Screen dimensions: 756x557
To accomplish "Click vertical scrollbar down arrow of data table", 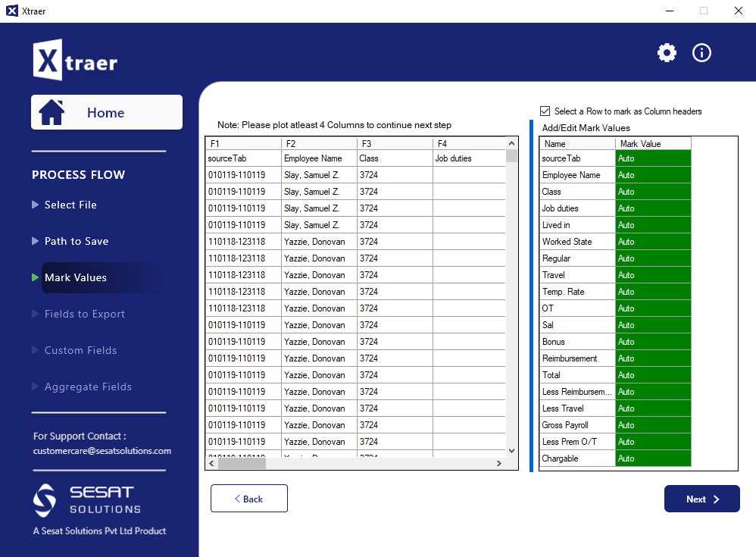I will [x=511, y=450].
